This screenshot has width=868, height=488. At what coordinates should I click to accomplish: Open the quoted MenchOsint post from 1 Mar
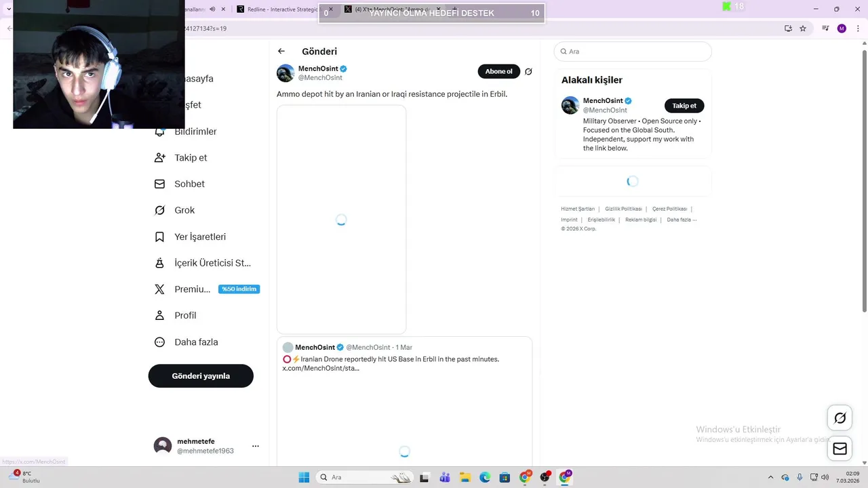404,401
